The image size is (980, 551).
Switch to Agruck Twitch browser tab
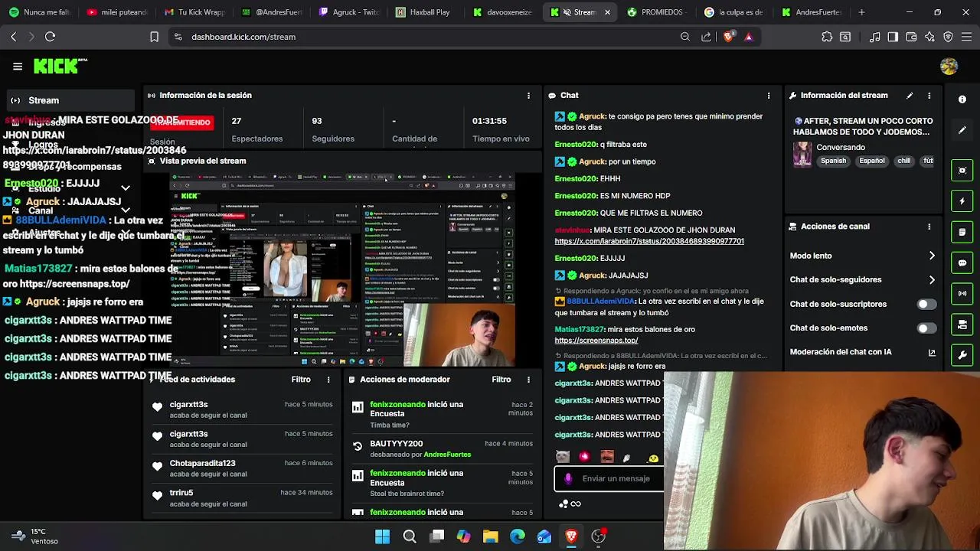click(348, 12)
